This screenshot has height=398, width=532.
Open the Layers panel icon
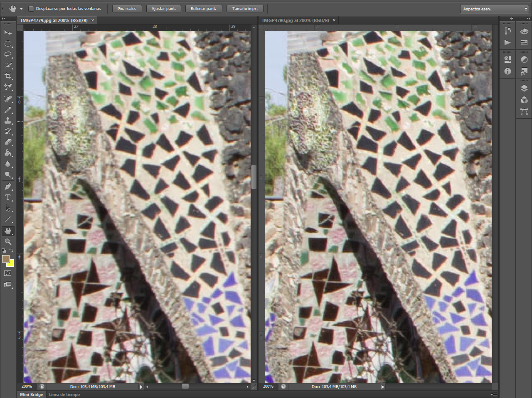tap(524, 88)
